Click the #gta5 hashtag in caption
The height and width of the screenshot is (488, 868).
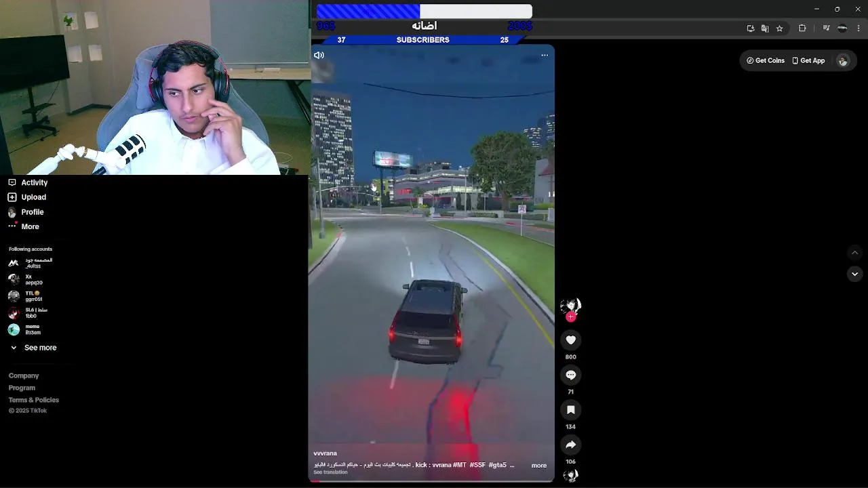pyautogui.click(x=497, y=466)
